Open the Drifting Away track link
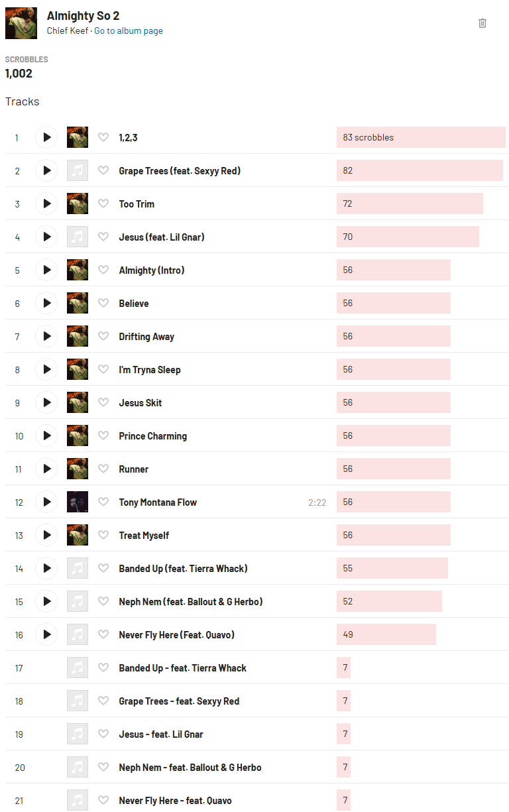509x812 pixels. coord(146,337)
